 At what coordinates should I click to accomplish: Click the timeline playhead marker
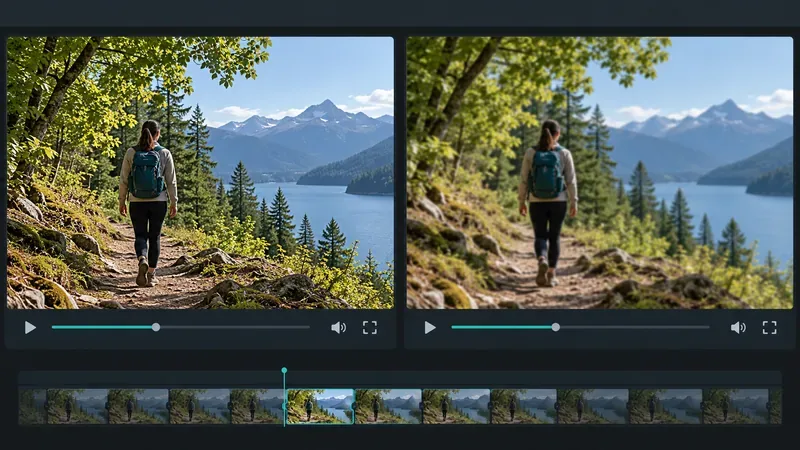point(284,370)
